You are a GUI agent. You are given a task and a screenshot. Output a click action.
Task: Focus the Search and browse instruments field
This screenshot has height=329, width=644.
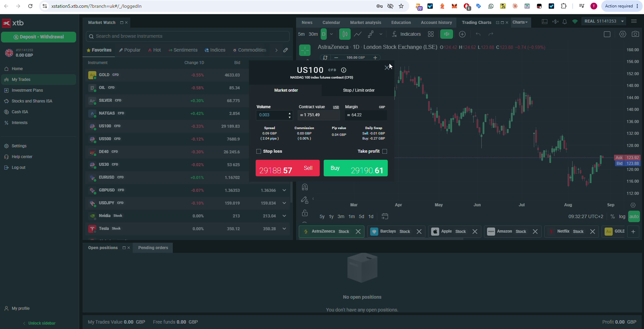click(188, 36)
